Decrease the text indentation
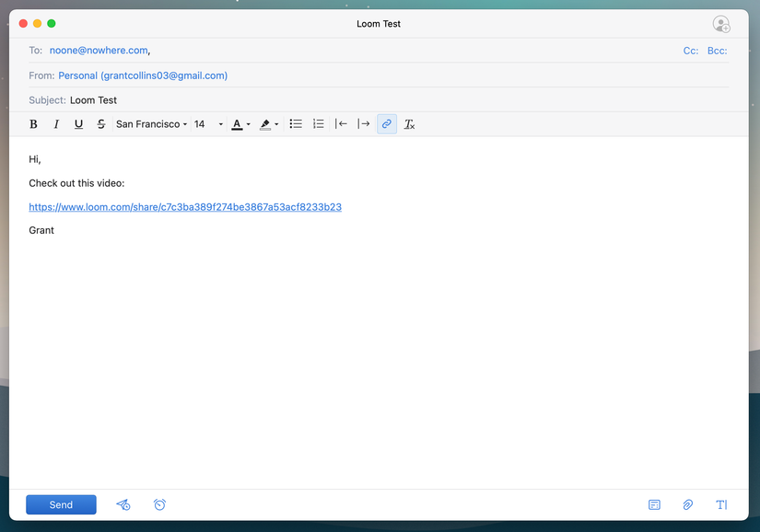The height and width of the screenshot is (532, 760). [x=342, y=123]
